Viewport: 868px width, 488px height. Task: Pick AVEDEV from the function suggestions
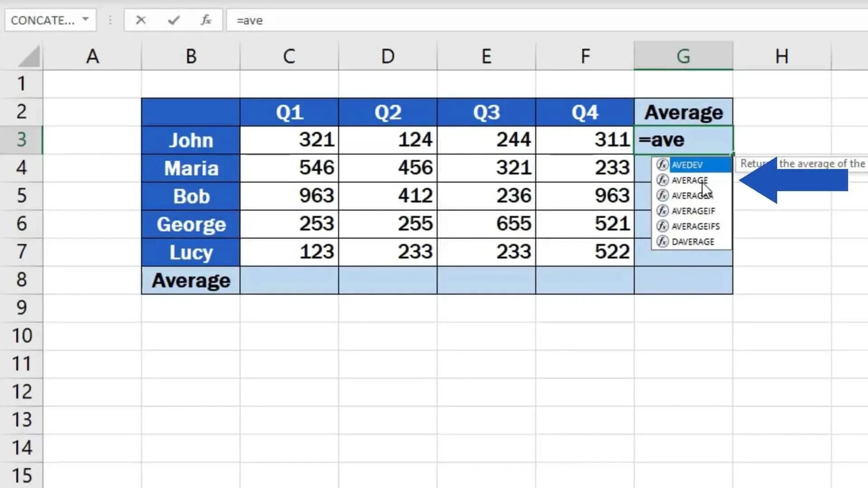(687, 165)
